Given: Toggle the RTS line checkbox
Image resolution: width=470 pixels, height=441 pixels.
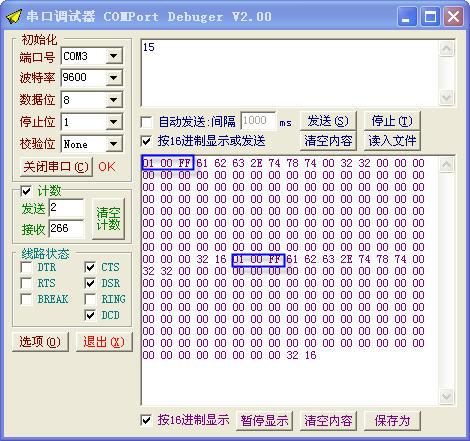Looking at the screenshot, I should (x=26, y=283).
